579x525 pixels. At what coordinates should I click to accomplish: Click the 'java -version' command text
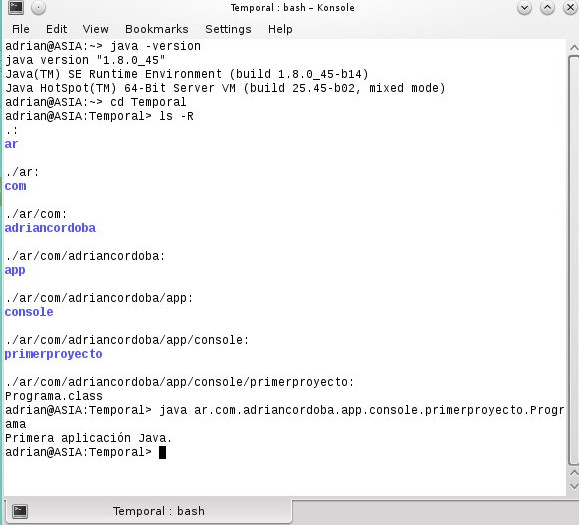(155, 46)
